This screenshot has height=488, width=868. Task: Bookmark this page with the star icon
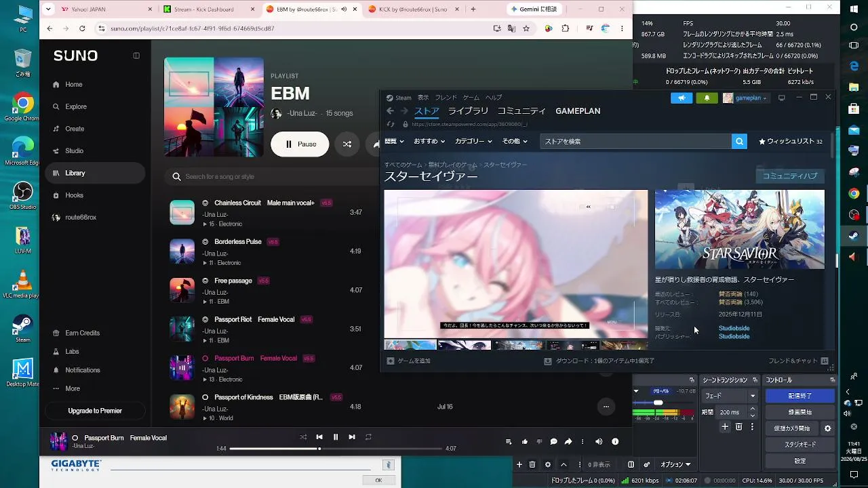pos(526,28)
